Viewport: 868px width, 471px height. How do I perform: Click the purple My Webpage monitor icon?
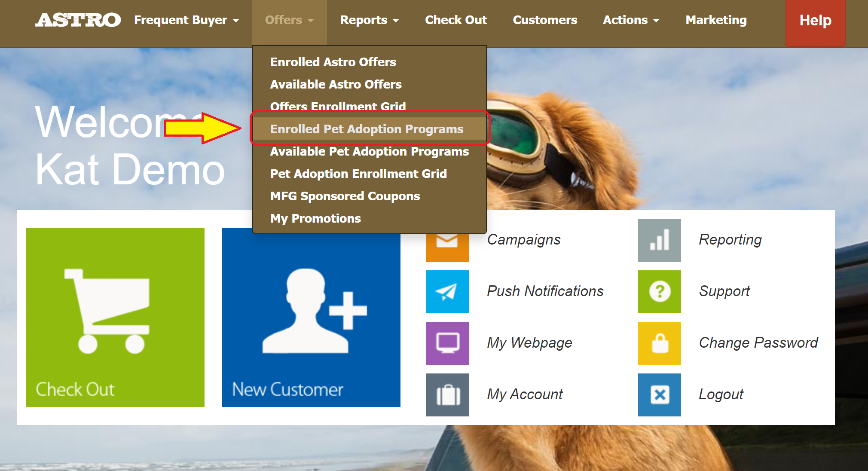click(447, 343)
